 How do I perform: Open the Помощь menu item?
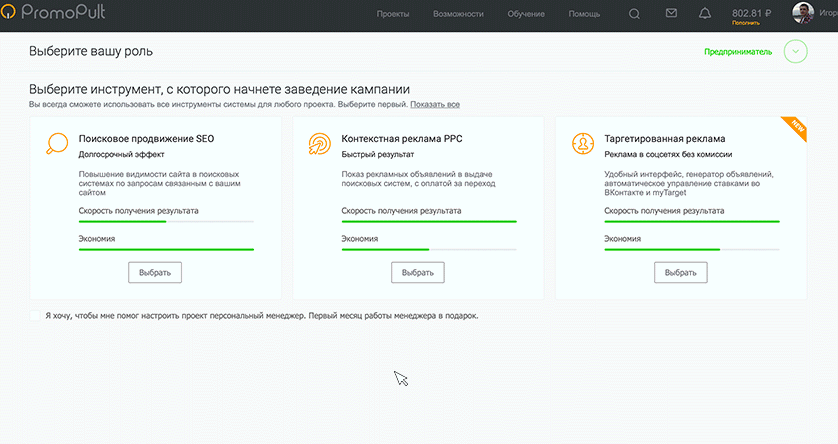pos(584,14)
